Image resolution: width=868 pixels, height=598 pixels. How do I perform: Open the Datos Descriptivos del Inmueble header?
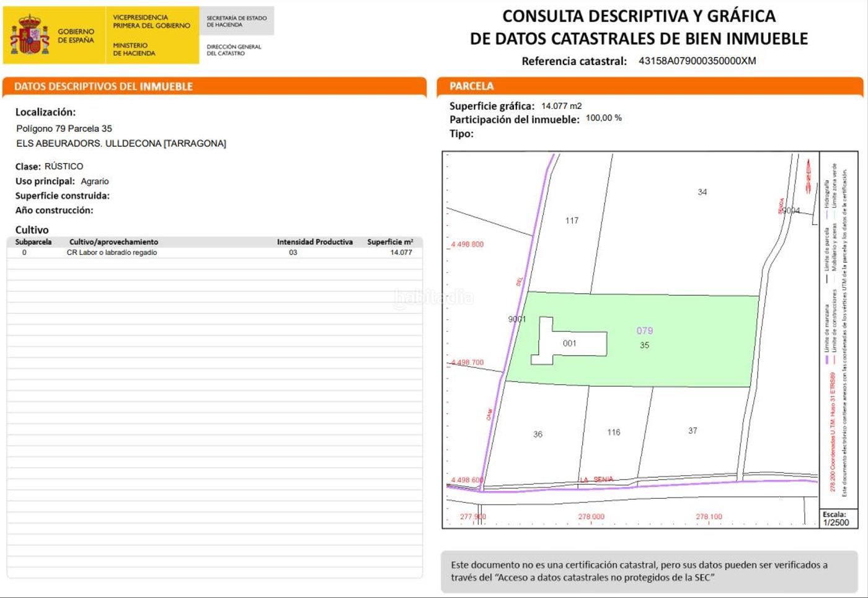pyautogui.click(x=104, y=87)
